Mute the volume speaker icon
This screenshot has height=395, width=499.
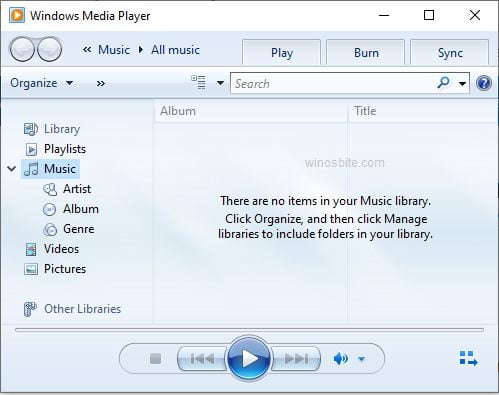click(x=341, y=359)
